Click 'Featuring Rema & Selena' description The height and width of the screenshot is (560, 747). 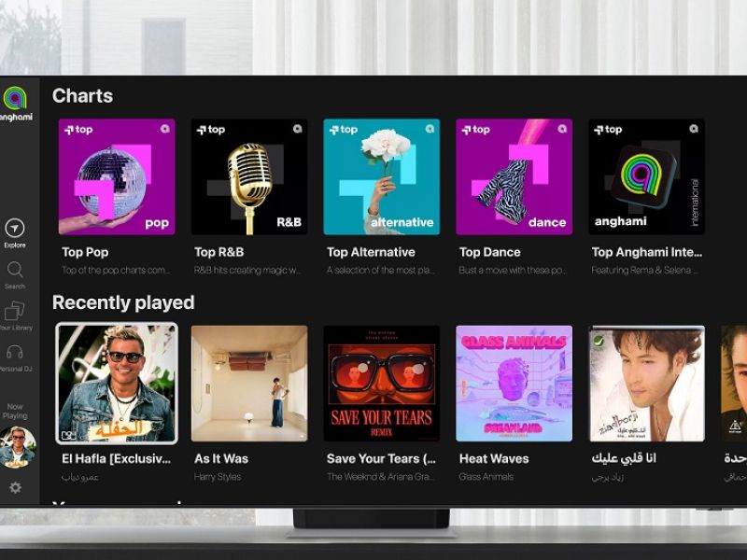(x=645, y=270)
